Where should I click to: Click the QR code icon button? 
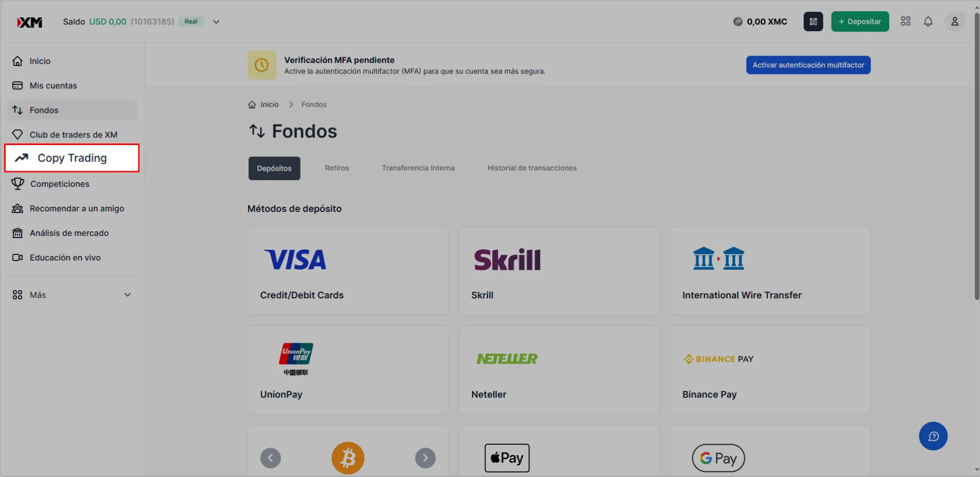(x=813, y=21)
